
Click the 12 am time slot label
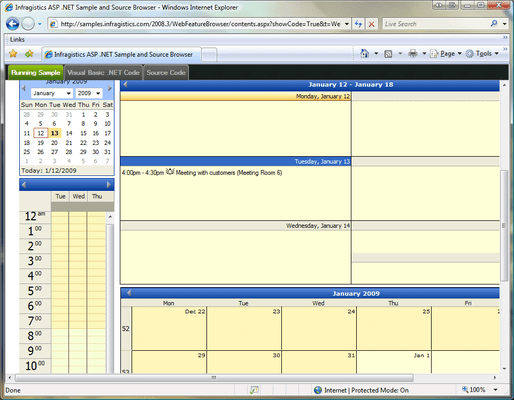pos(35,216)
